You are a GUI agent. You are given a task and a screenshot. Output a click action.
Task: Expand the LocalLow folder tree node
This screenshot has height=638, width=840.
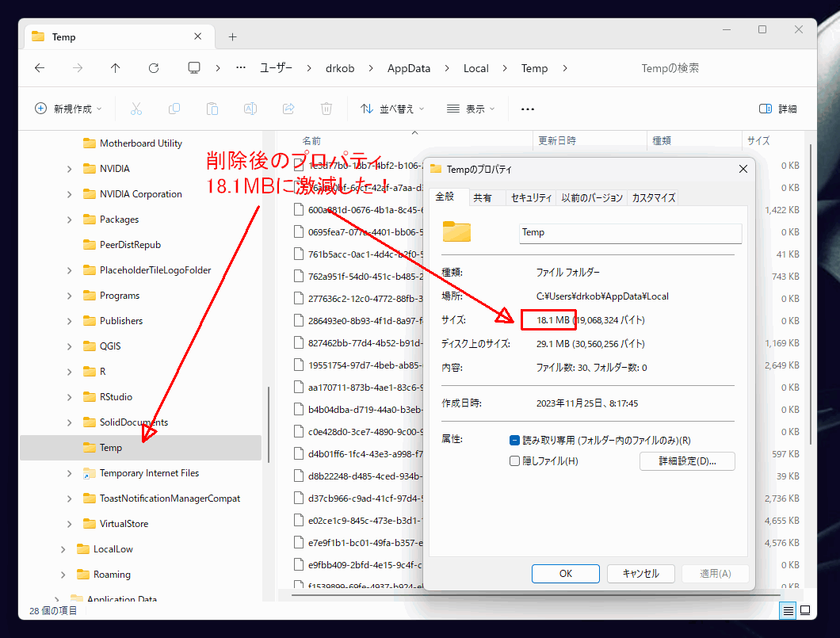tap(63, 549)
